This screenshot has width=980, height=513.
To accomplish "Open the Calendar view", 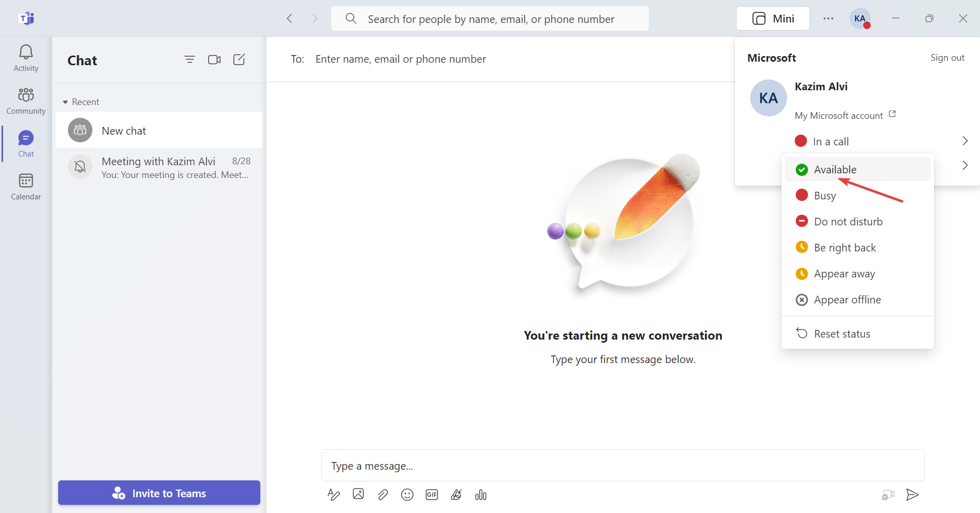I will click(x=26, y=187).
